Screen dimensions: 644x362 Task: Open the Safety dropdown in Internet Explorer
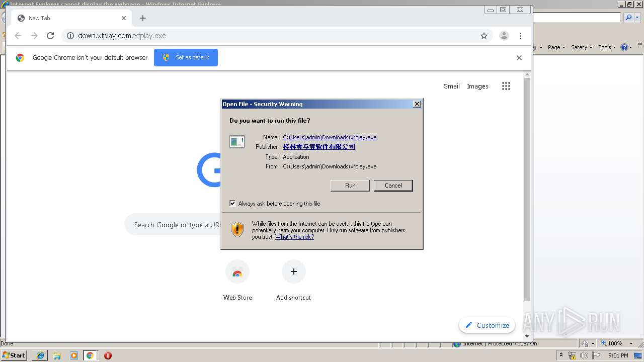point(581,47)
